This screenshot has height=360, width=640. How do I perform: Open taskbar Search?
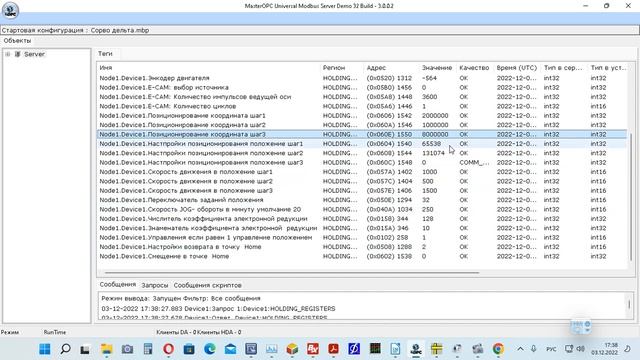point(65,349)
